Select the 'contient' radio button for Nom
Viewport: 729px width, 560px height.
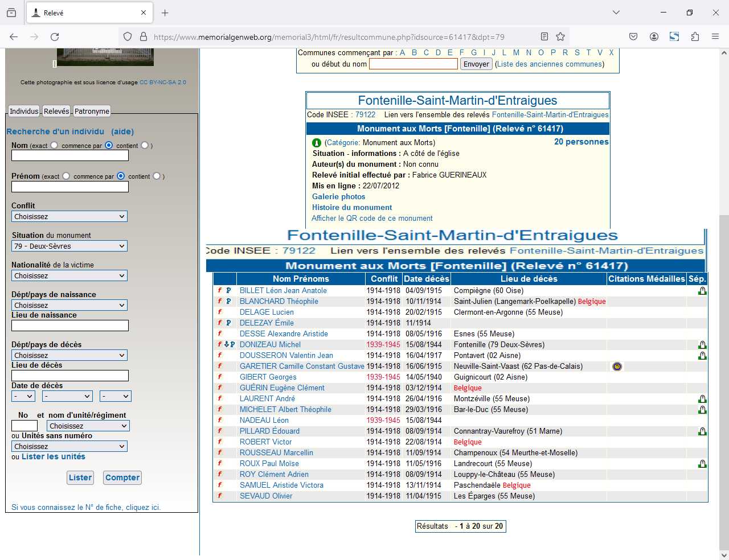pos(145,145)
